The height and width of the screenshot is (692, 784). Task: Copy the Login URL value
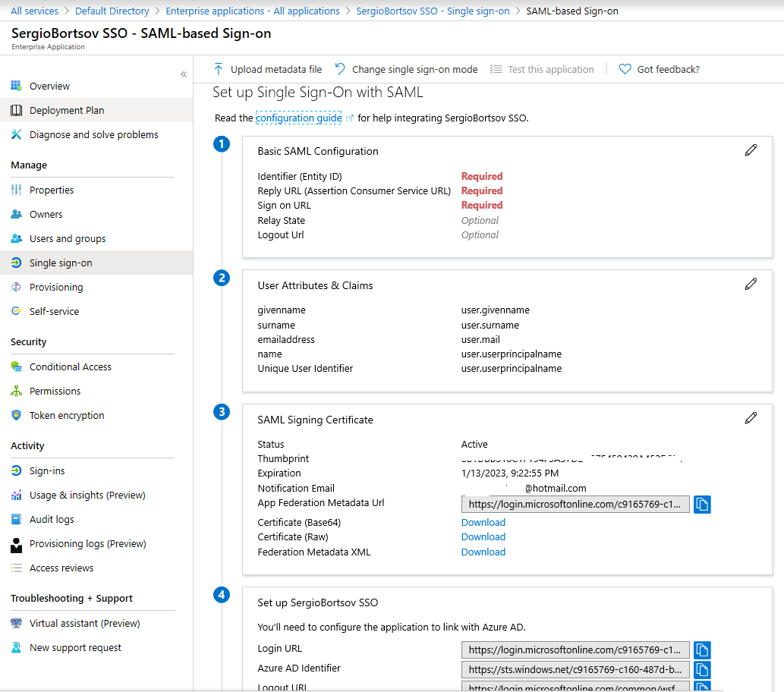point(701,650)
